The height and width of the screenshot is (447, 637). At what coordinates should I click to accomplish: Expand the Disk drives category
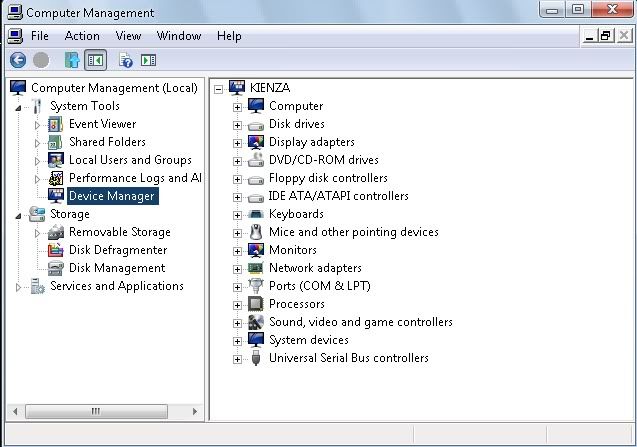[x=237, y=125]
